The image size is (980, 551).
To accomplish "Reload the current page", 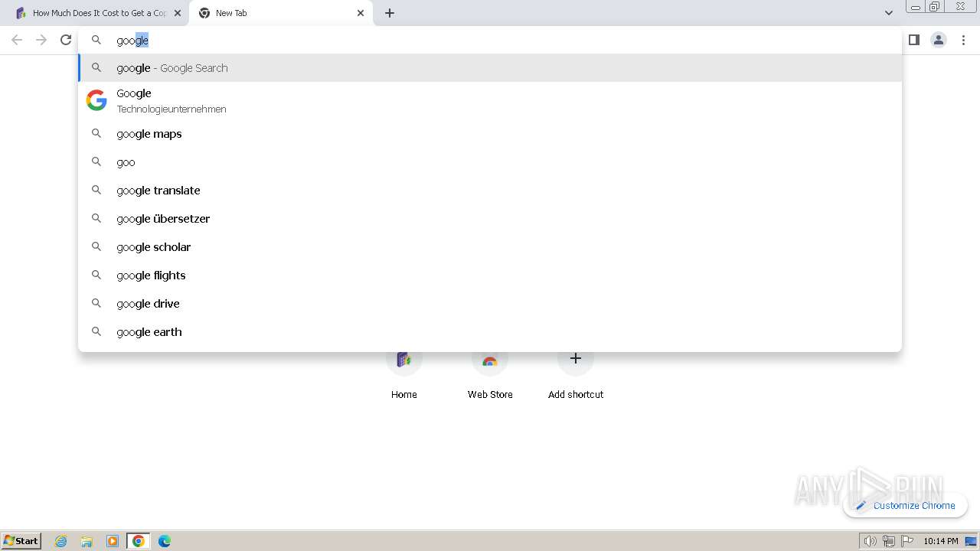I will (66, 40).
